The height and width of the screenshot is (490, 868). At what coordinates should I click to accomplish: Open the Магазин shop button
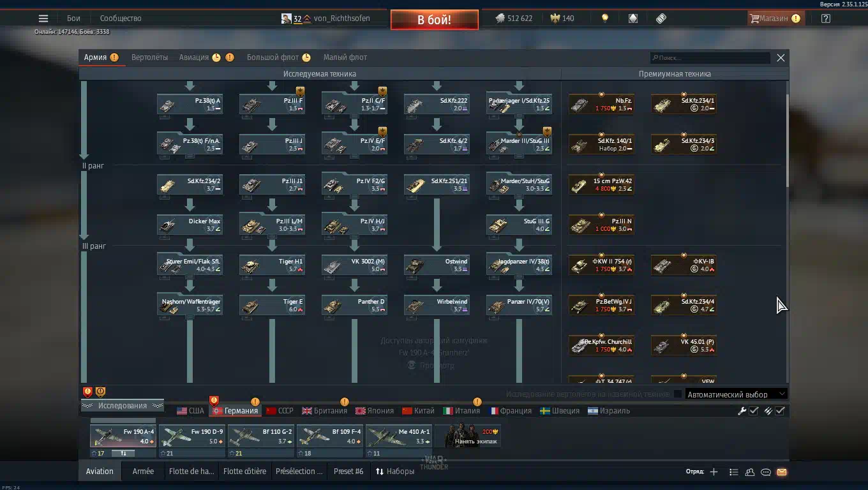pos(775,19)
